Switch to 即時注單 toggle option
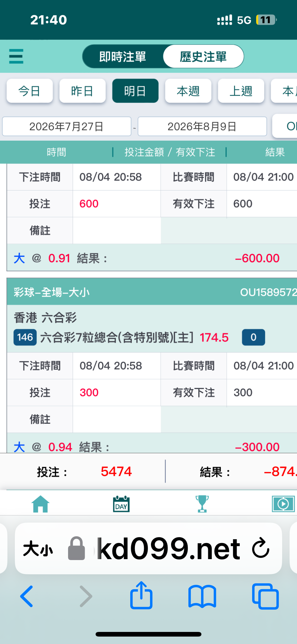The height and width of the screenshot is (644, 297). [x=123, y=57]
